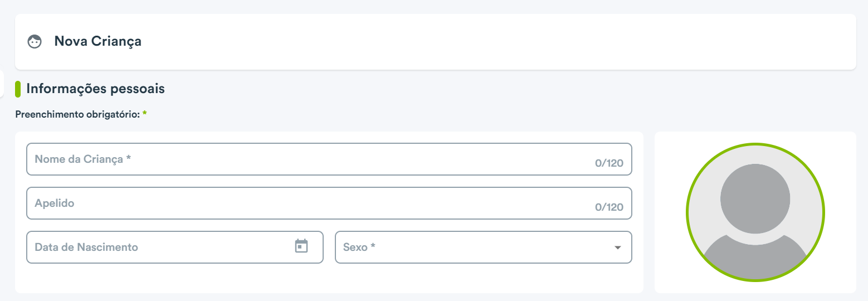Screen dimensions: 868x301
Task: Open the calendar date picker icon
Action: tap(301, 246)
